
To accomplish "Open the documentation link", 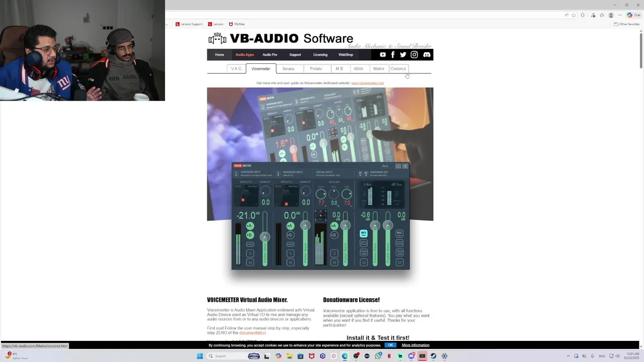I will 253,333.
